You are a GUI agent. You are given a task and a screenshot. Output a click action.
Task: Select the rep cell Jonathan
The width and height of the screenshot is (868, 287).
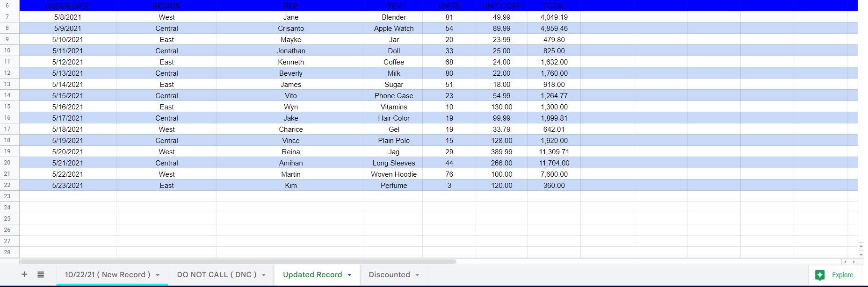click(291, 50)
